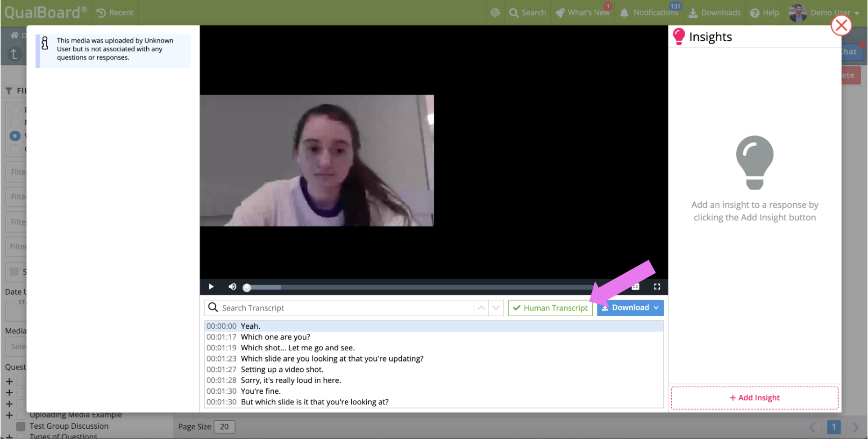
Task: Toggle closed captions on the video
Action: pos(635,287)
